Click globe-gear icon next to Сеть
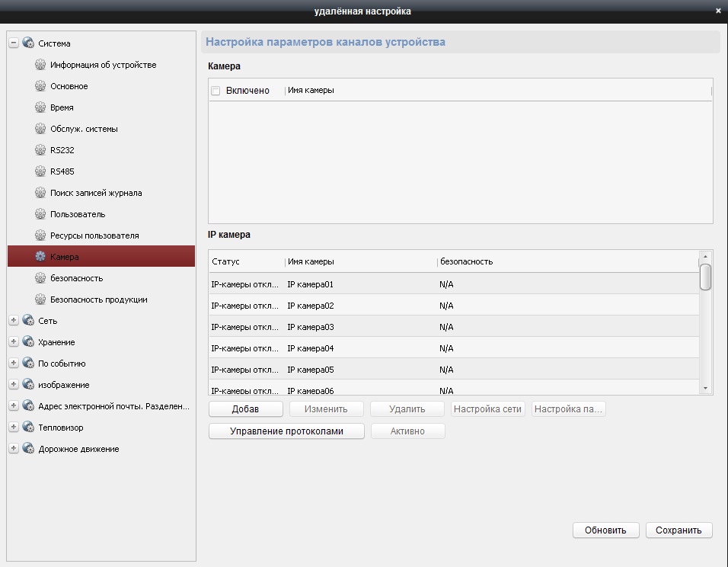The width and height of the screenshot is (728, 567). click(28, 321)
